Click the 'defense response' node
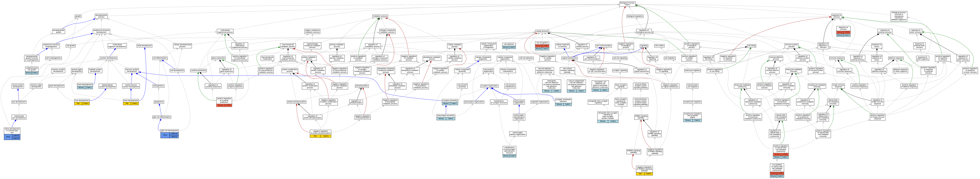This screenshot has height=179, width=980. [x=896, y=58]
